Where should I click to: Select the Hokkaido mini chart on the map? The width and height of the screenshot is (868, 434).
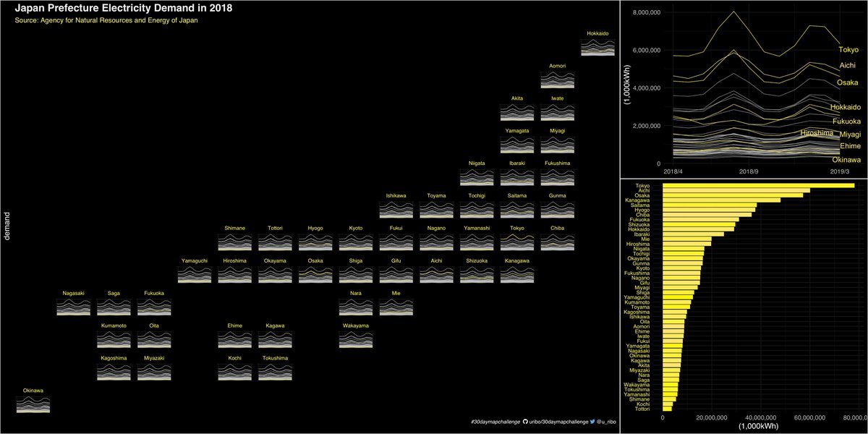pos(597,47)
